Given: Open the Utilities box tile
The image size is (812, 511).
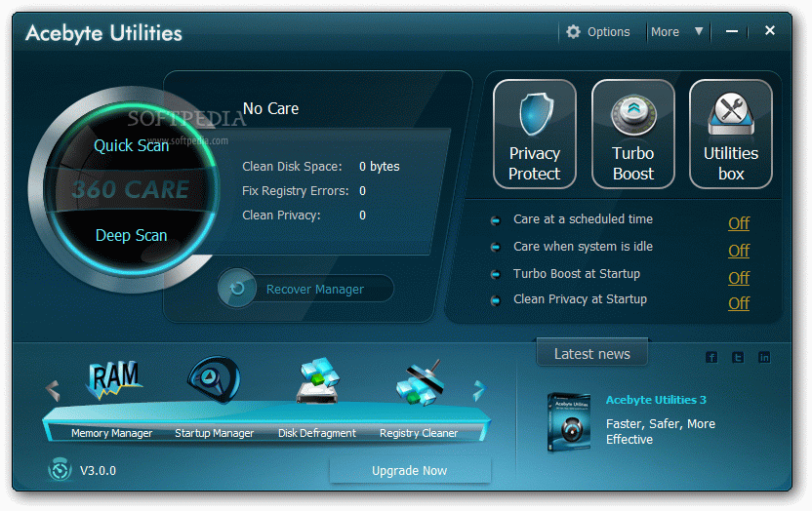Looking at the screenshot, I should coord(731,134).
